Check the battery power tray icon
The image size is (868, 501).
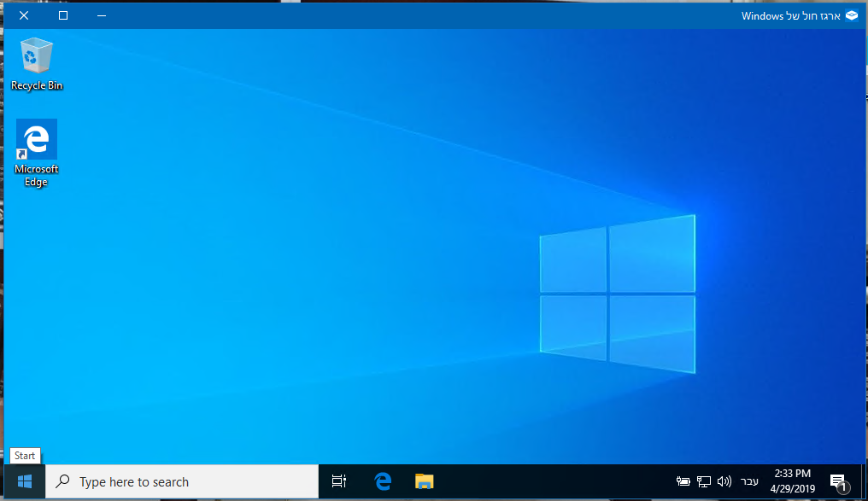click(683, 481)
